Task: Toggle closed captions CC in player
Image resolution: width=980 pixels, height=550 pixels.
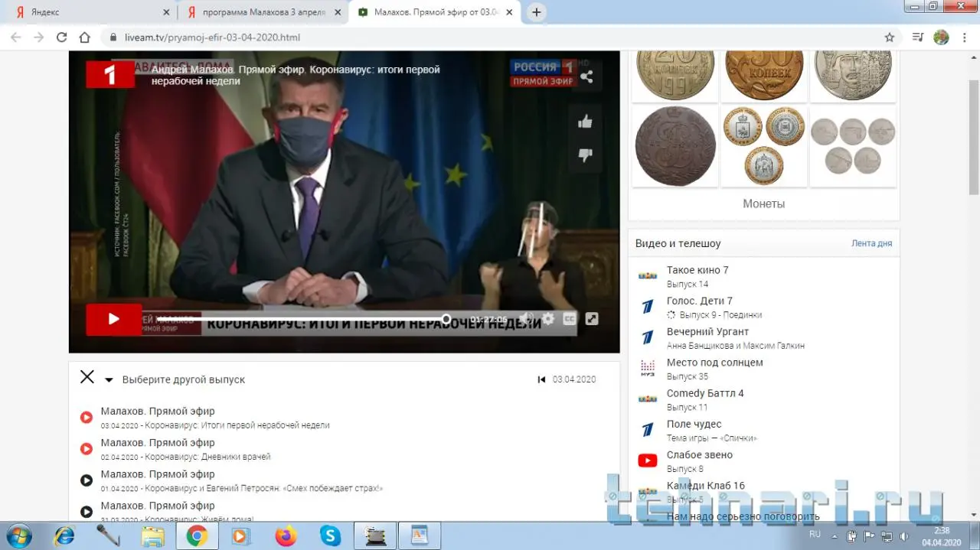Action: (x=570, y=319)
